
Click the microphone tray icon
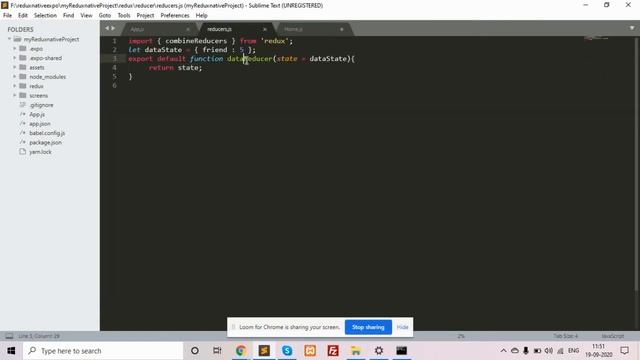[x=526, y=351]
